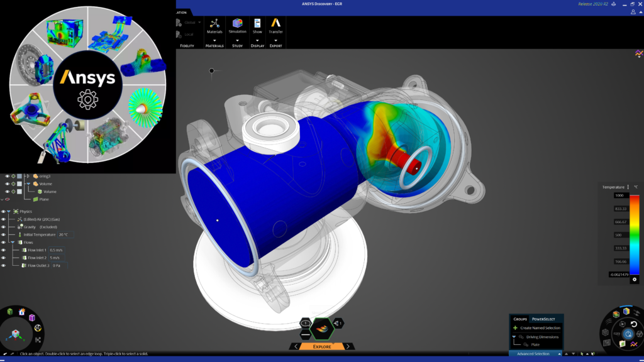The height and width of the screenshot is (362, 644).
Task: Toggle visibility of Initial Temperature item
Action: coord(4,234)
